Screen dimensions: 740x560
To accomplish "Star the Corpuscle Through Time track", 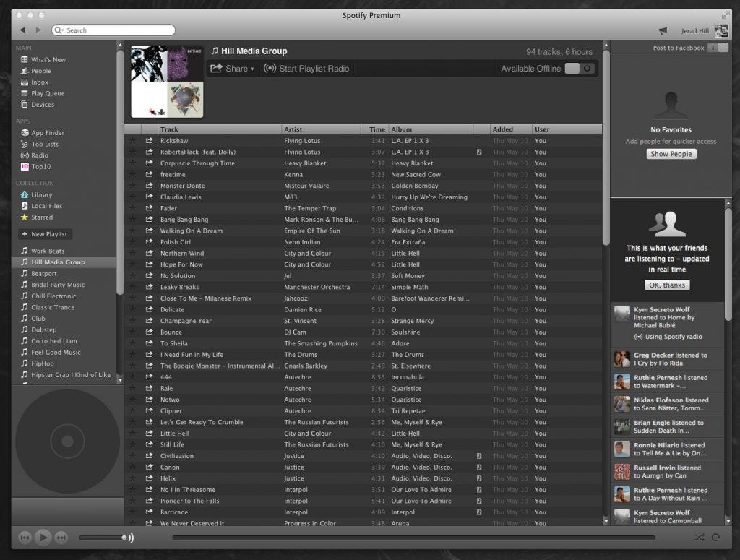I will point(133,163).
